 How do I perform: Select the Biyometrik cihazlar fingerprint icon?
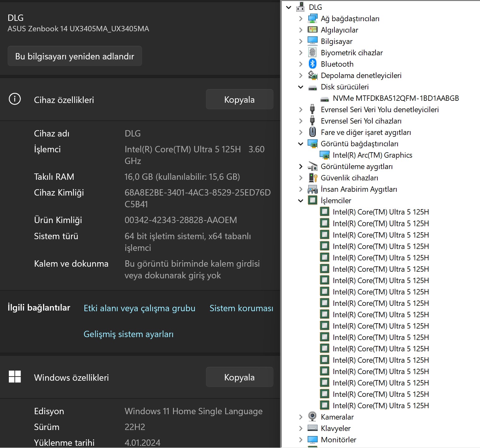coord(312,52)
